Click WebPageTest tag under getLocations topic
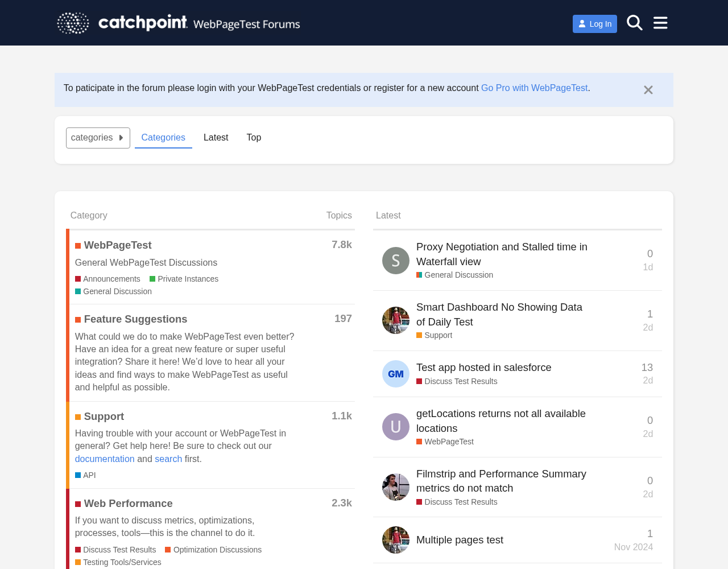This screenshot has width=728, height=569. pos(445,442)
